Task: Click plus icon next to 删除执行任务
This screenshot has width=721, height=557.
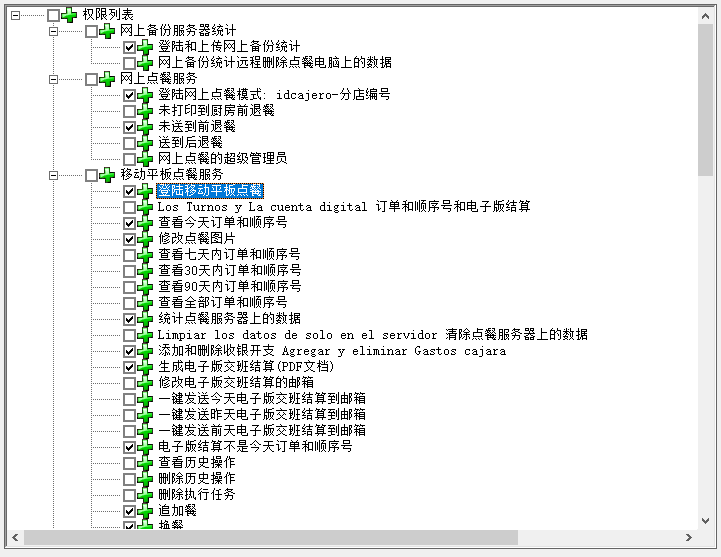Action: click(145, 495)
